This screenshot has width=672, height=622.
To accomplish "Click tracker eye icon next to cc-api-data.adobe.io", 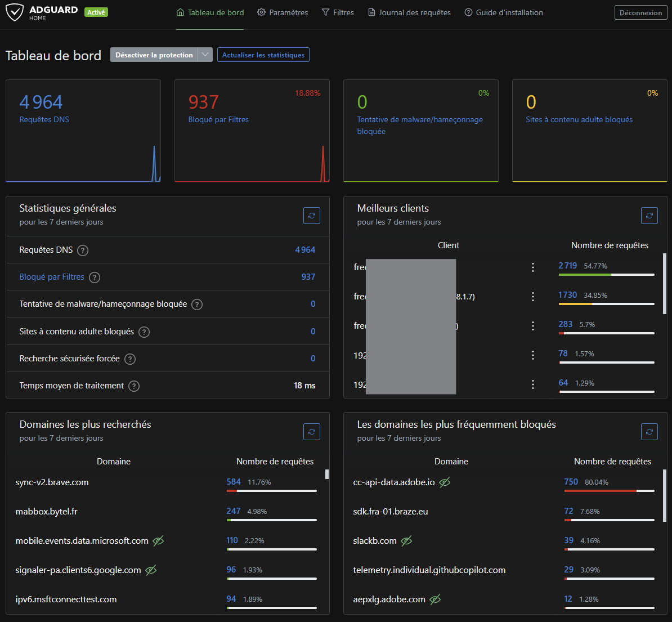I will [445, 482].
